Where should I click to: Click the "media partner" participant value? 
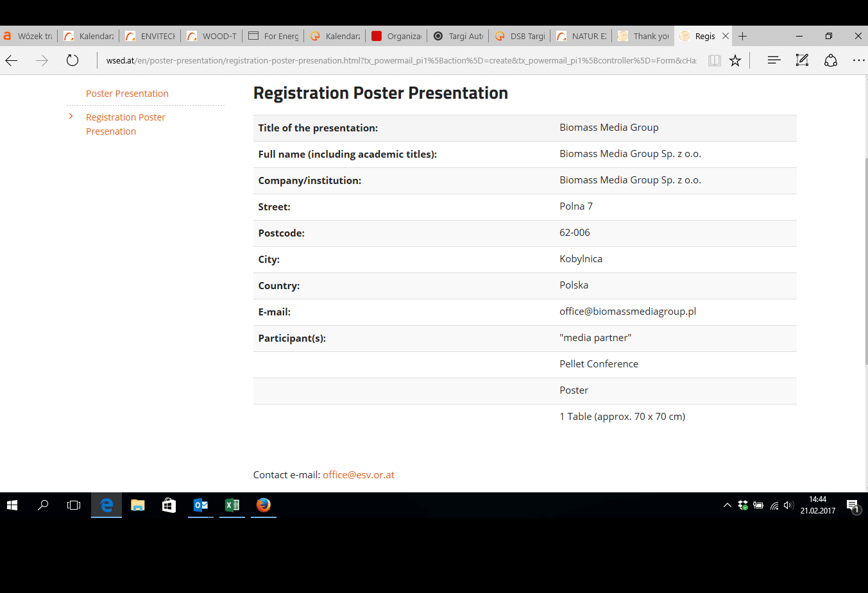pos(595,338)
